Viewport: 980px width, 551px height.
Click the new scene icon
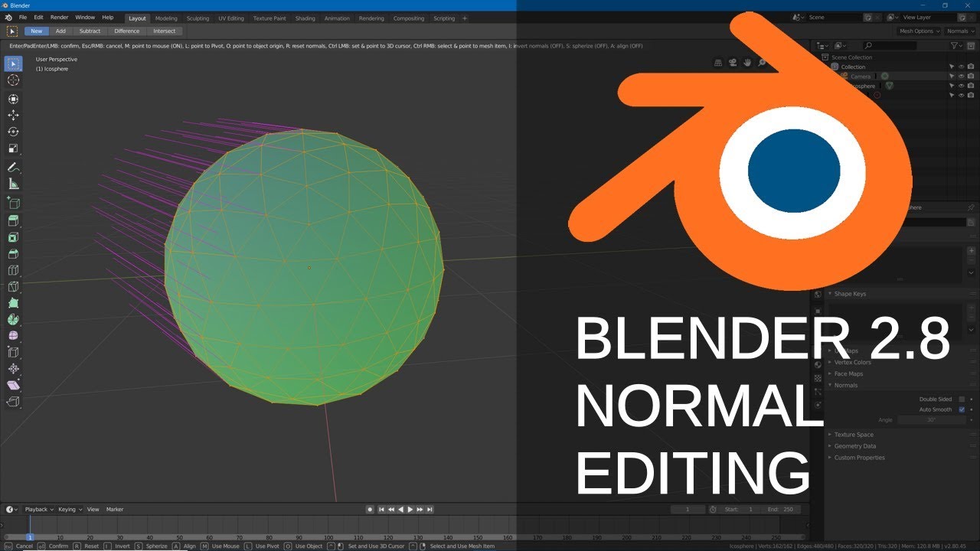coord(867,17)
